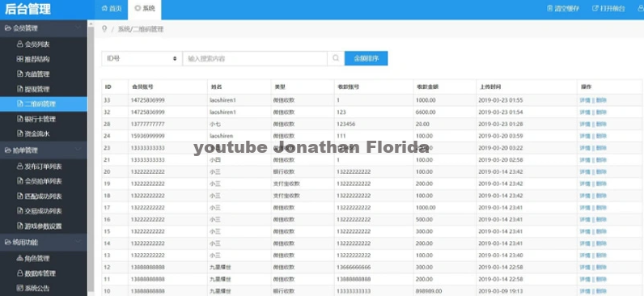Screen dimensions: 644x296
Task: Click the 收款账号 column header
Action: coord(348,87)
